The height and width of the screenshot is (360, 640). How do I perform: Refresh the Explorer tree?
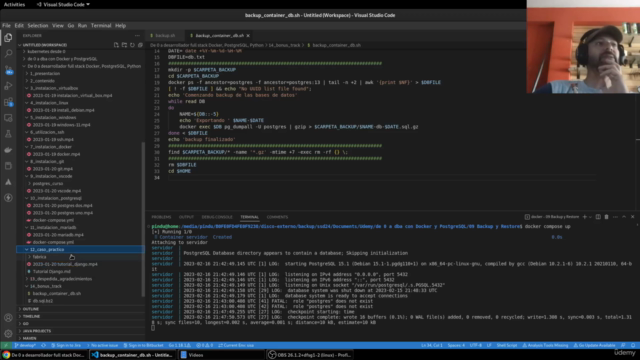tap(132, 45)
